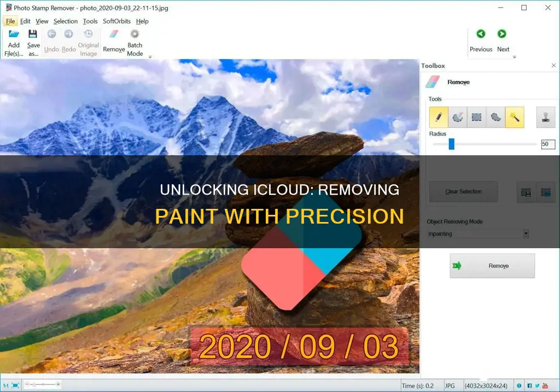The height and width of the screenshot is (392, 560).
Task: Select the rectangular selection tool
Action: coord(476,117)
